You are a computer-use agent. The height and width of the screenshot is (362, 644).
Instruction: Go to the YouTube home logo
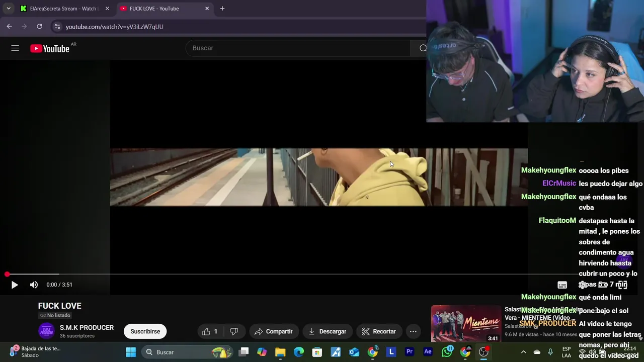click(50, 48)
